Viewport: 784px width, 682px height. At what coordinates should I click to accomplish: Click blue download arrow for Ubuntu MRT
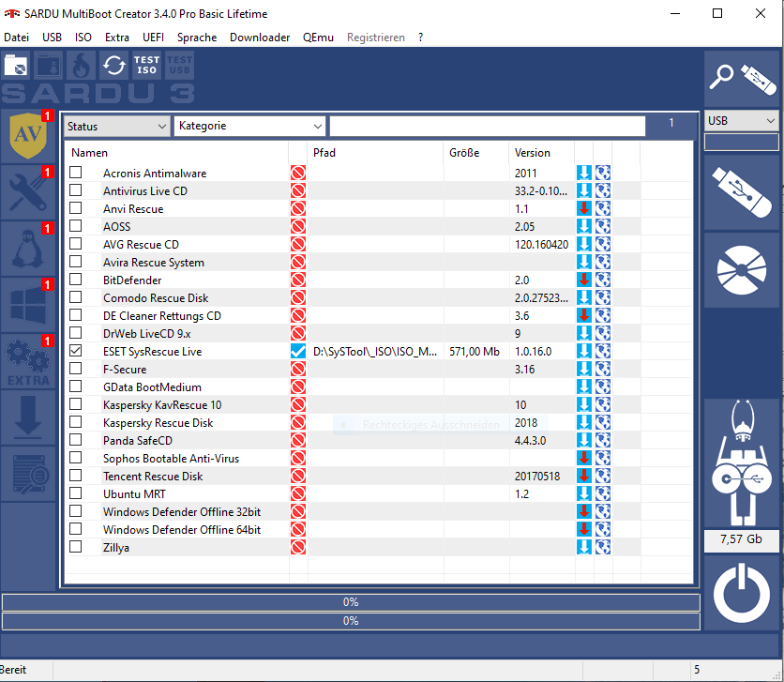(x=584, y=493)
